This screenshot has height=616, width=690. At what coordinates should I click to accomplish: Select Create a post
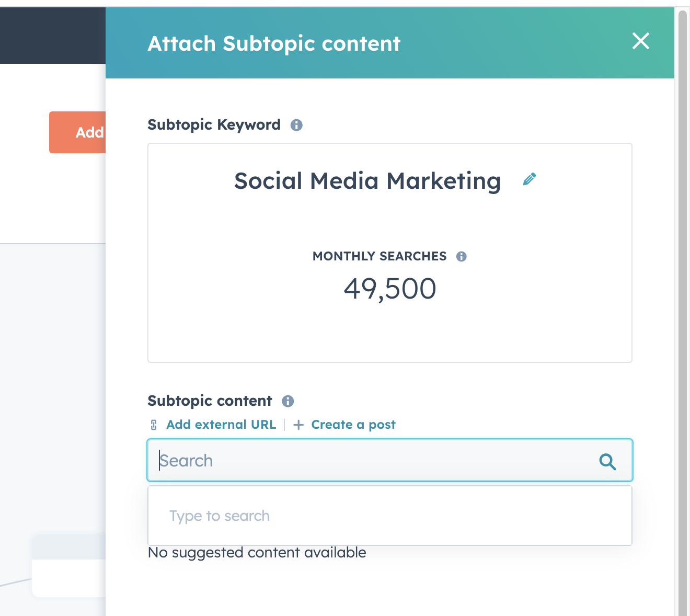pos(353,425)
